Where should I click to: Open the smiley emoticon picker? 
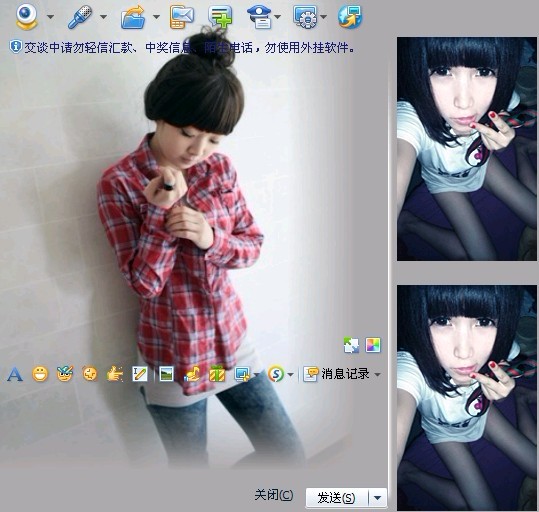tap(40, 374)
